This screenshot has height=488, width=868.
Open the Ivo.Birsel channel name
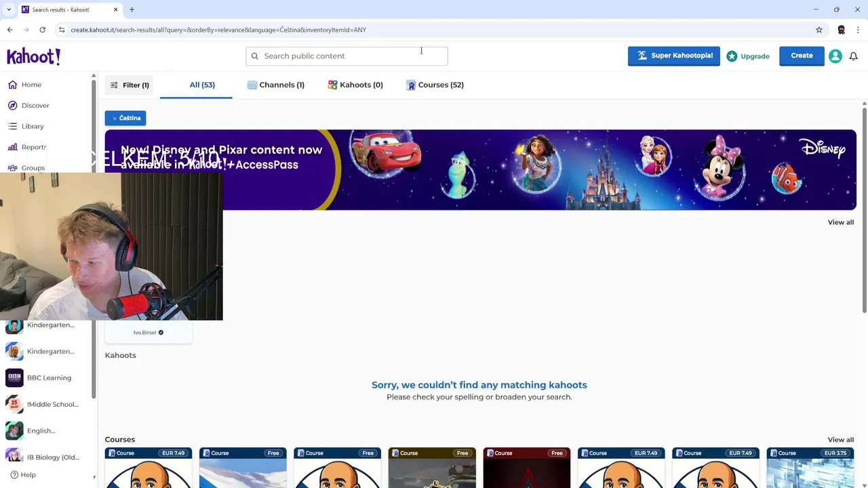click(144, 332)
